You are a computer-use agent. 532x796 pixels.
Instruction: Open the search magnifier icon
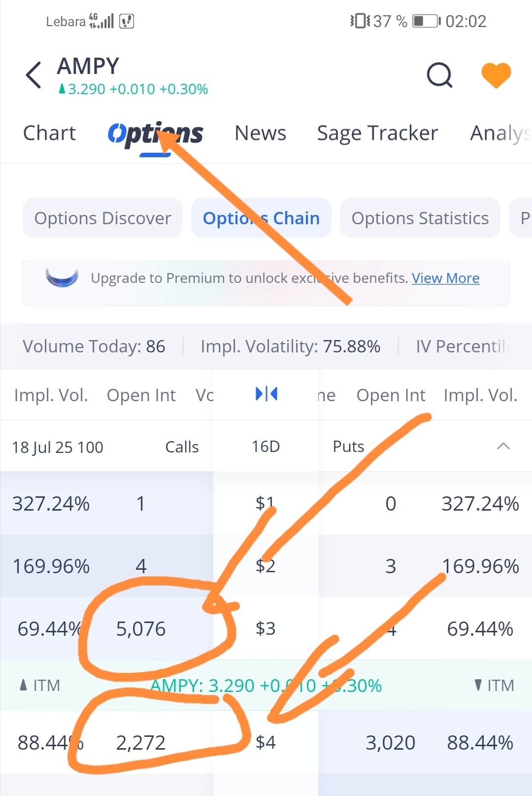pos(439,75)
